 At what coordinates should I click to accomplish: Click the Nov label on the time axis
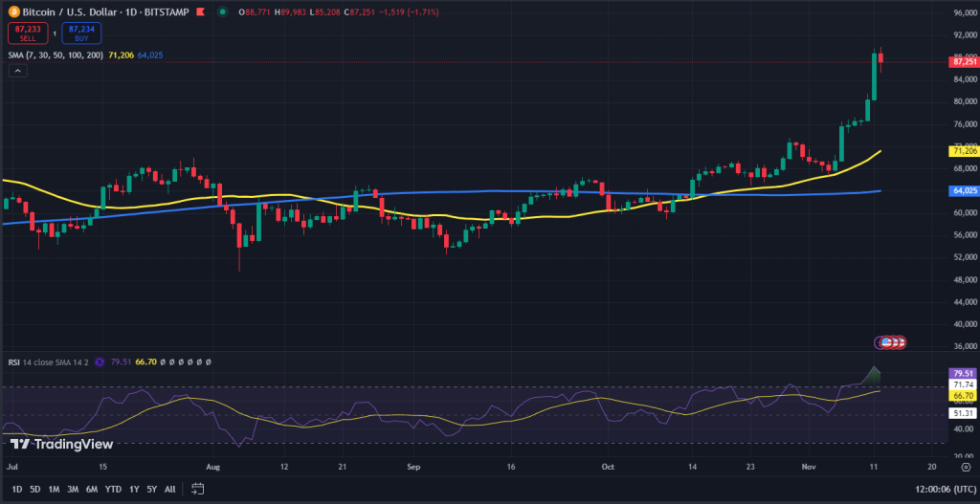pyautogui.click(x=809, y=467)
